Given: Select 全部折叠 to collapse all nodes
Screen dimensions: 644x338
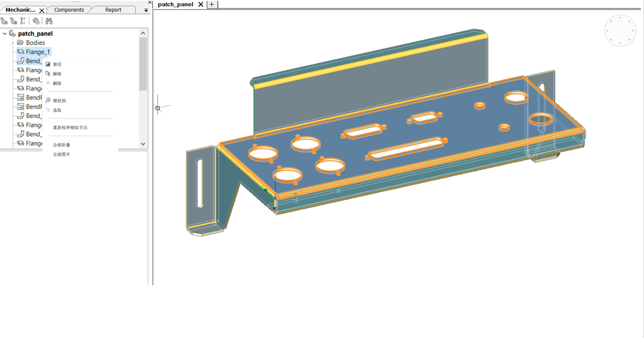Looking at the screenshot, I should pos(61,145).
